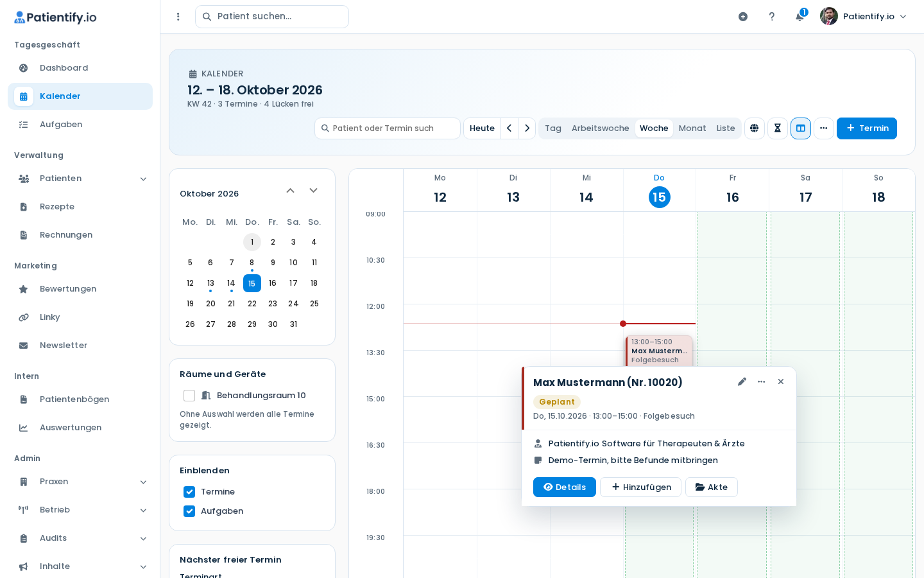Screen dimensions: 924x578
Task: Click Hinzufügen in the popup
Action: click(x=640, y=487)
